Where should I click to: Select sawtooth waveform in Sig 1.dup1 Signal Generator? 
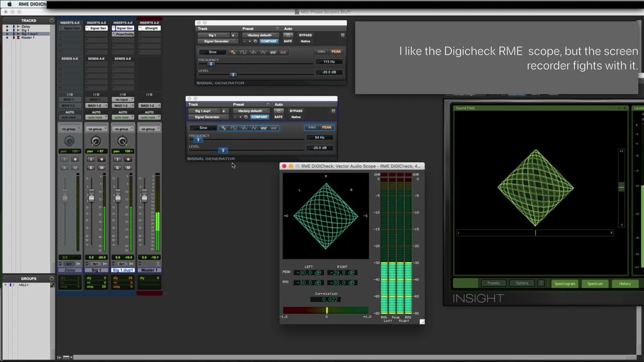[244, 128]
